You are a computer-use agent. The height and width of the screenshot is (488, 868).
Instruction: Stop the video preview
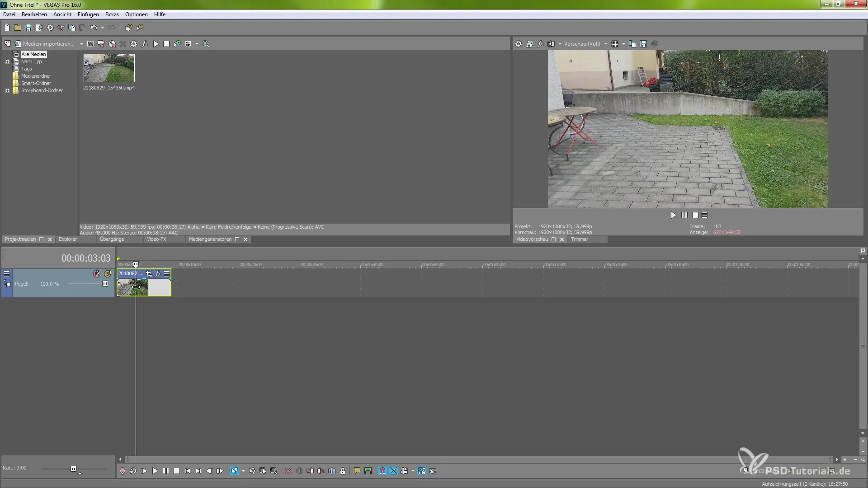pos(695,216)
